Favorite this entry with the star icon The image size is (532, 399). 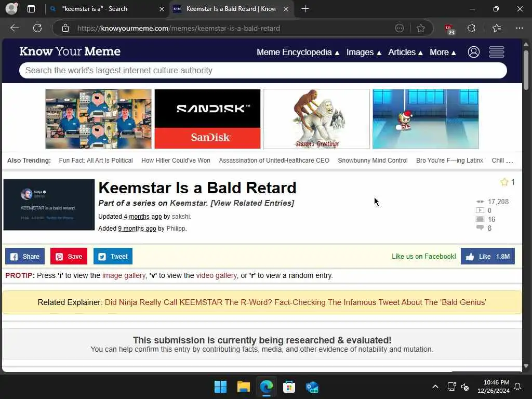[x=504, y=182]
